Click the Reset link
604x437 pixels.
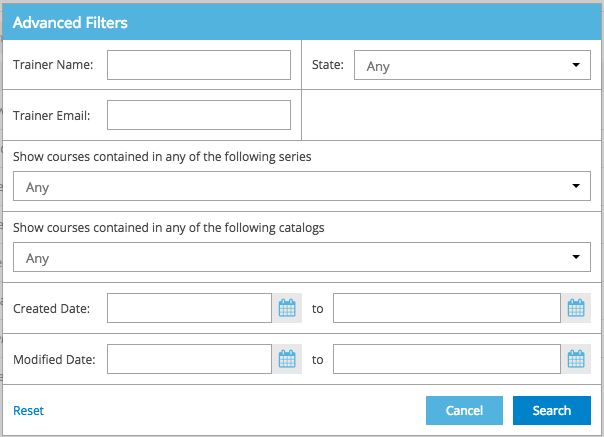click(x=28, y=411)
